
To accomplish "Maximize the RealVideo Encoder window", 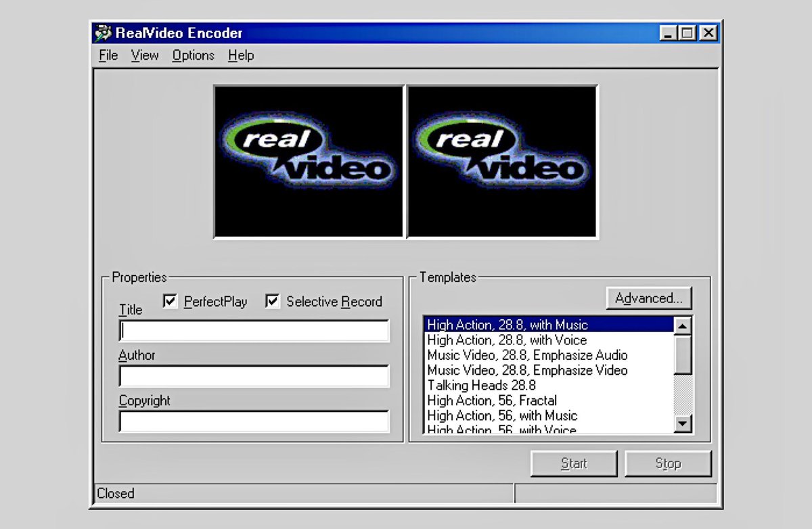I will (x=688, y=32).
